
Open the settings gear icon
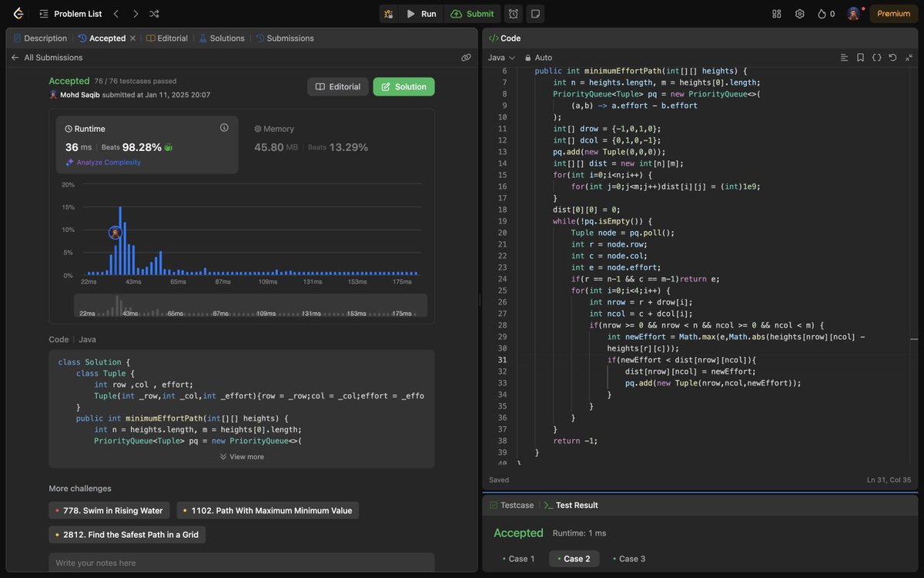tap(800, 14)
